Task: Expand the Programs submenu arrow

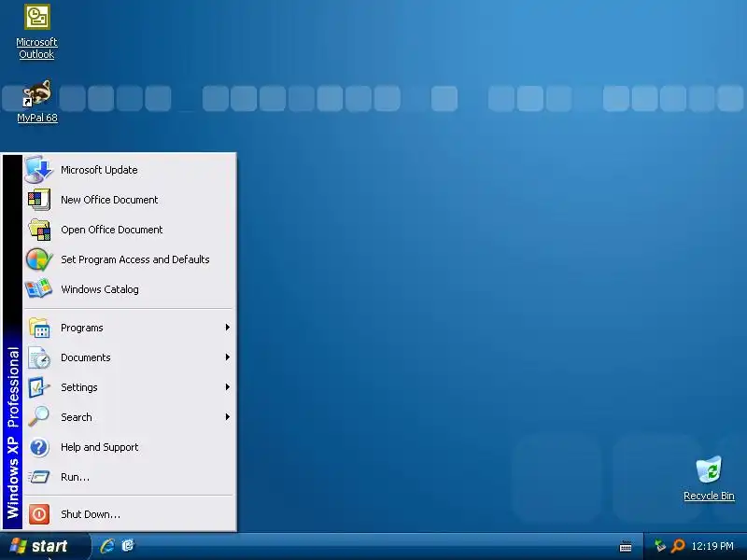Action: tap(228, 328)
